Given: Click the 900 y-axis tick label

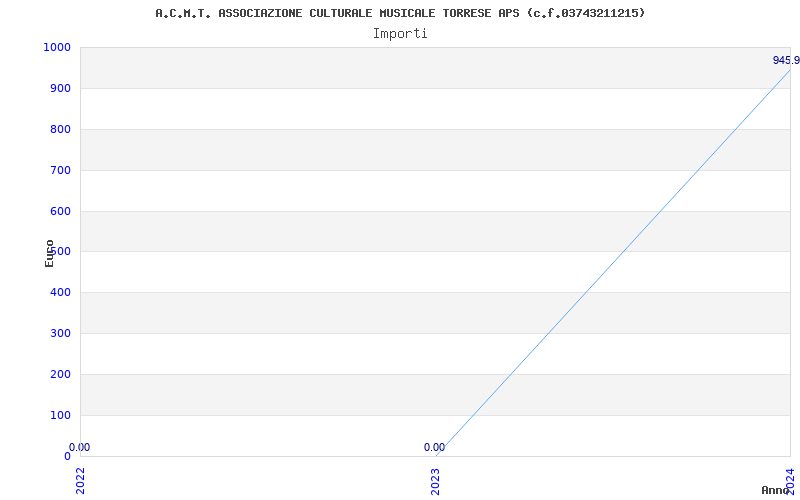Looking at the screenshot, I should [60, 88].
